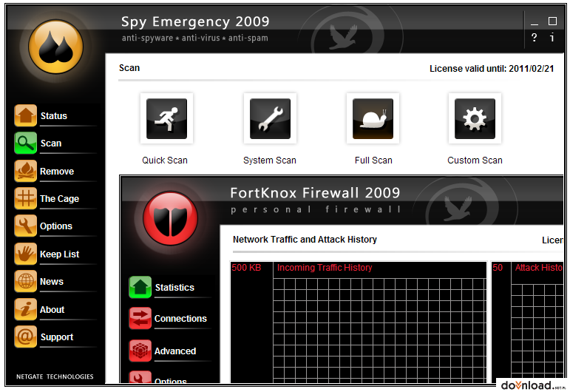Open the News section
The height and width of the screenshot is (392, 570).
pos(51,282)
